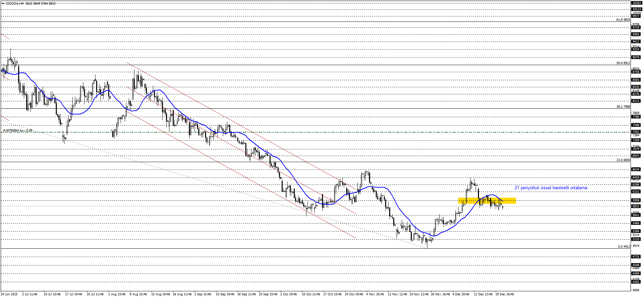Click the 10262 price label at top of axis

coord(636,3)
